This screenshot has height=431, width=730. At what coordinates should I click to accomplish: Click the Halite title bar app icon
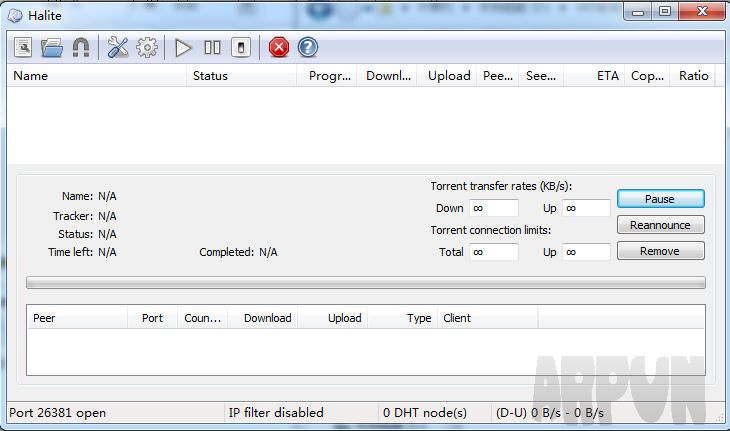[x=15, y=15]
